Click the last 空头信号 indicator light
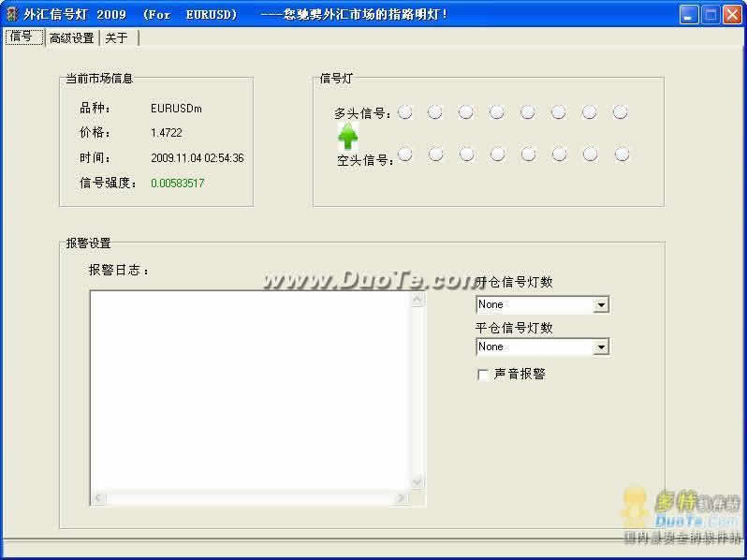The width and height of the screenshot is (747, 560). (622, 155)
